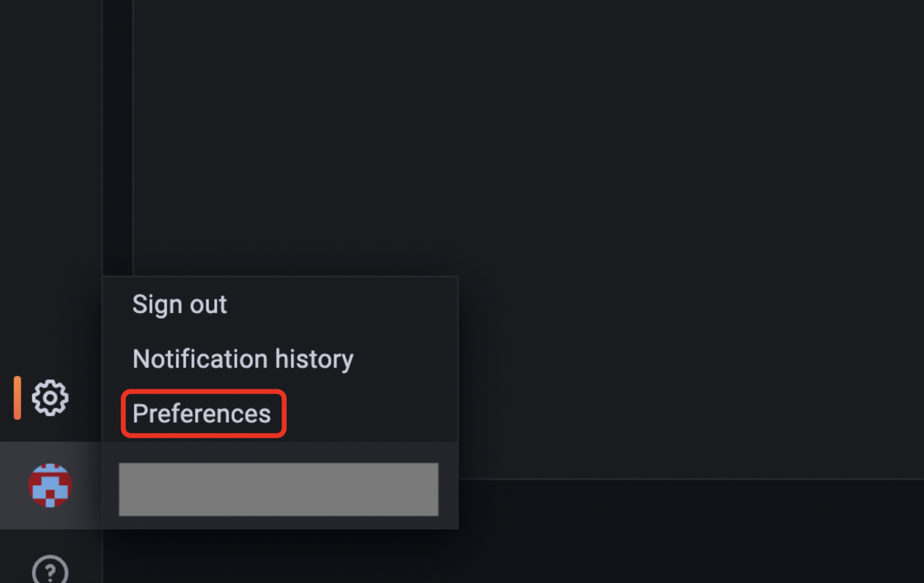Viewport: 924px width, 583px height.
Task: Click the profile menu footer beside grey block
Action: (448, 490)
